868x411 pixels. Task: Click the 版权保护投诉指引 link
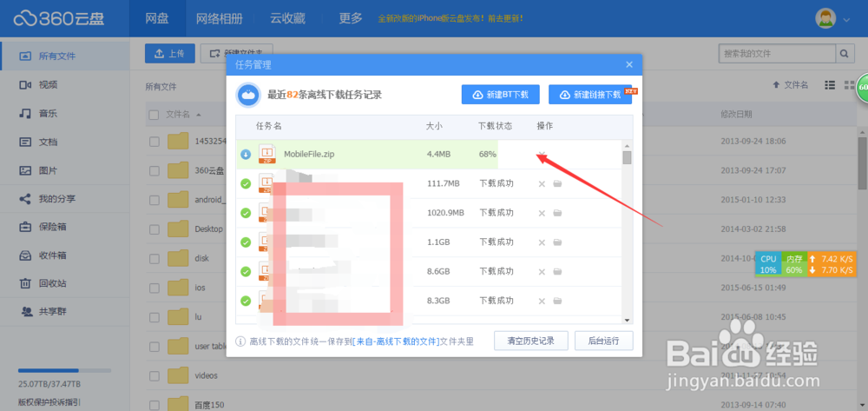[x=49, y=402]
